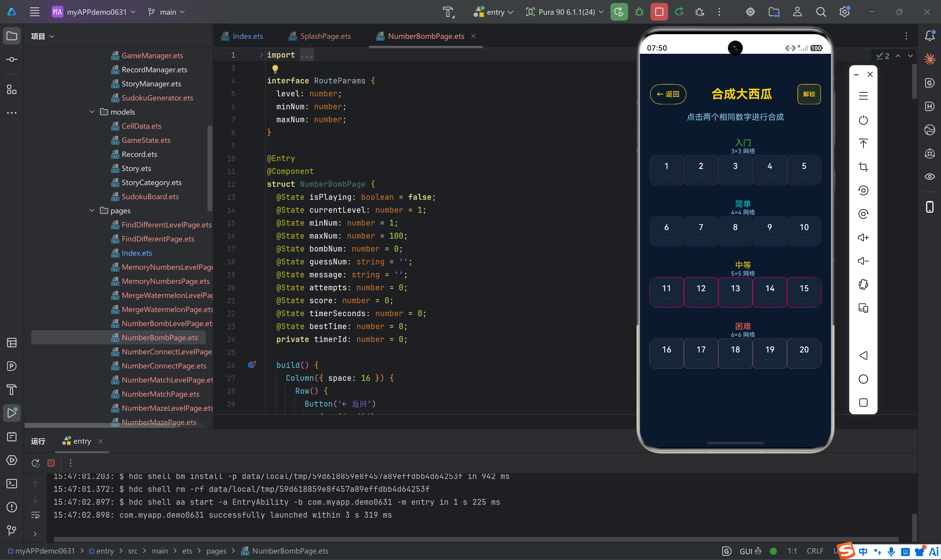This screenshot has height=560, width=941.
Task: Tap level 20 in the emulator
Action: tap(804, 353)
